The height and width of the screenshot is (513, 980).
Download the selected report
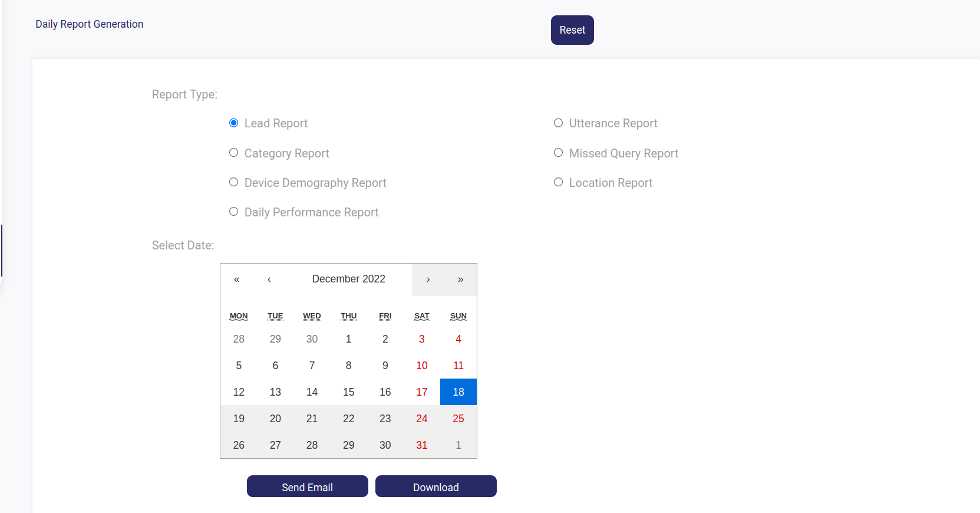point(435,486)
